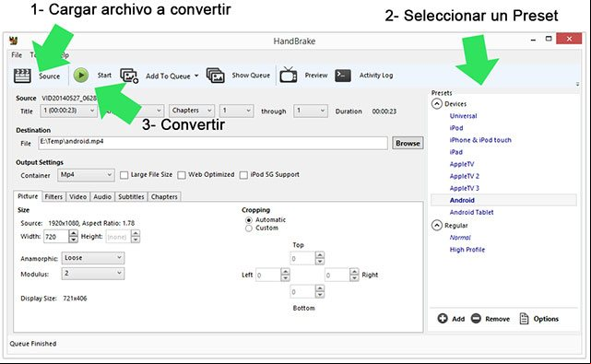This screenshot has width=591, height=364.
Task: Select the Android Tablet preset
Action: [x=471, y=213]
